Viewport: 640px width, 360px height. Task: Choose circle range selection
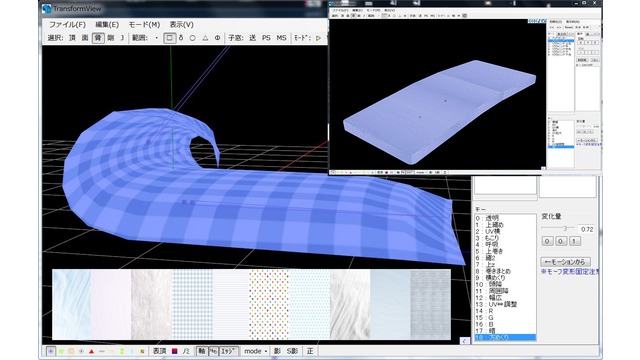(x=192, y=38)
